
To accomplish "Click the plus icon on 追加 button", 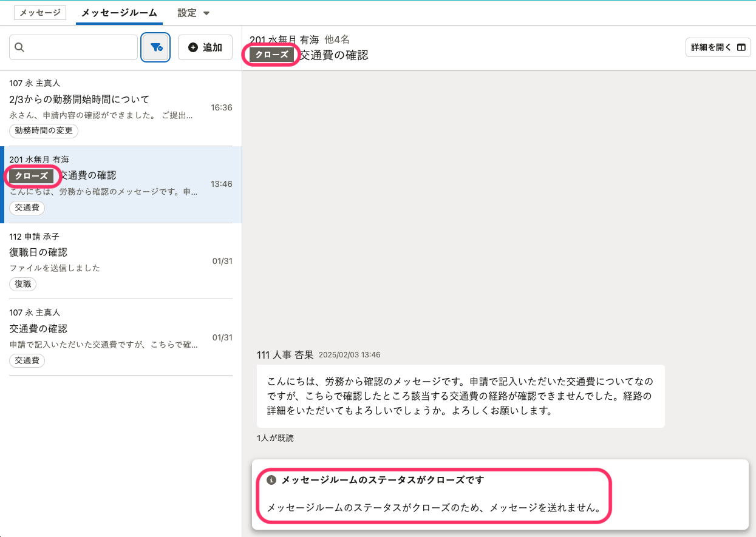I will 193,47.
